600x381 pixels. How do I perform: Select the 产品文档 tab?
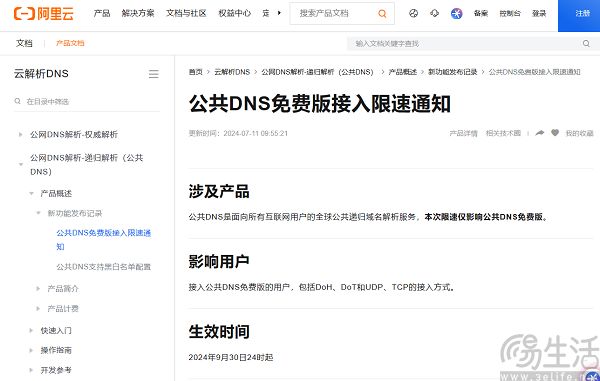pos(70,43)
